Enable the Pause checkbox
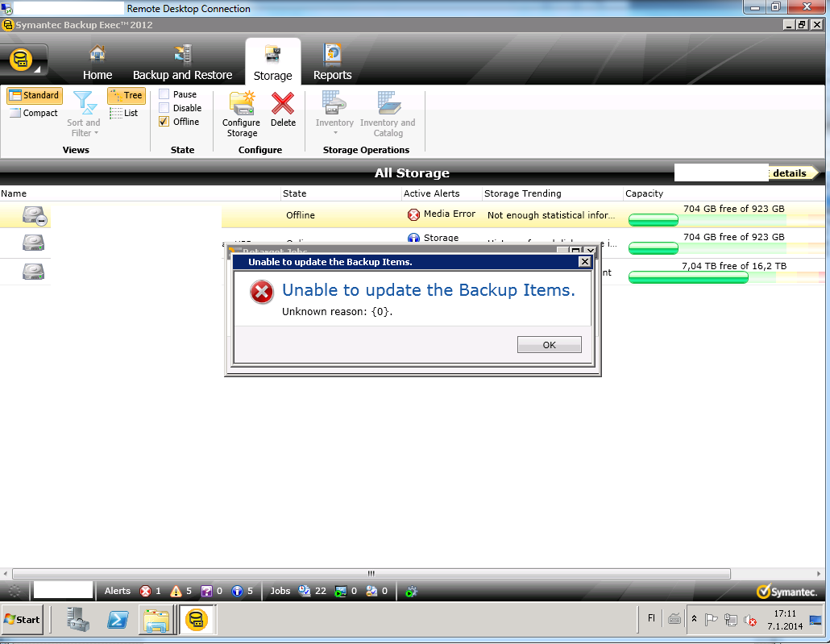This screenshot has height=644, width=830. (x=164, y=94)
